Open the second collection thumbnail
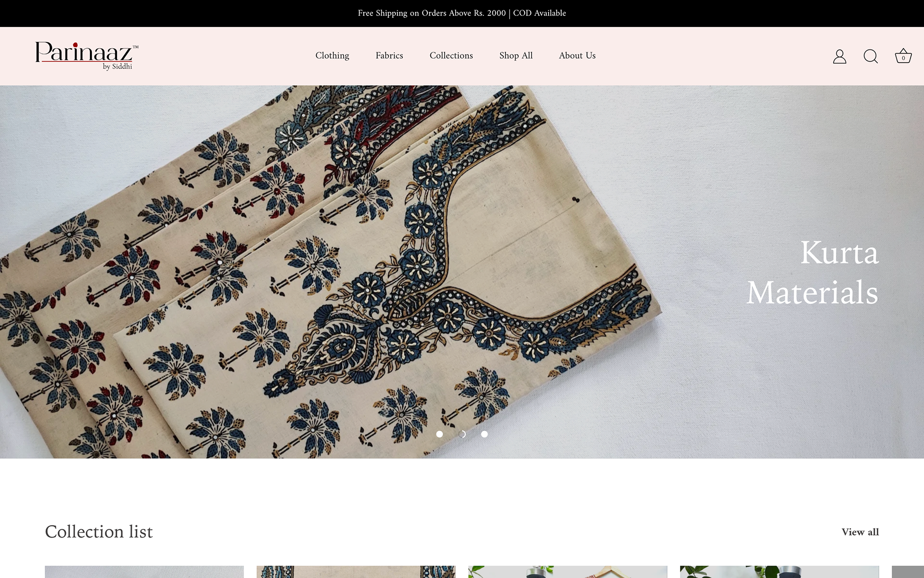The image size is (924, 578). tap(356, 572)
